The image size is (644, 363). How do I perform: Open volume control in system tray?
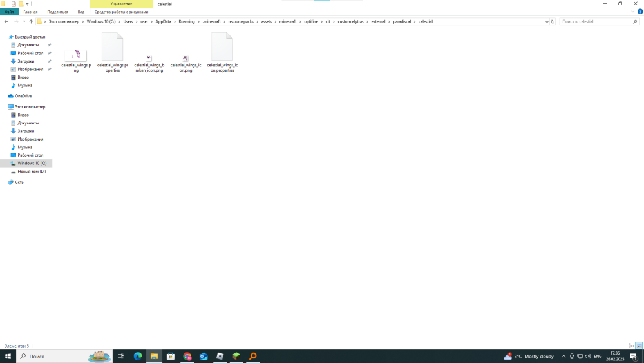(x=588, y=357)
